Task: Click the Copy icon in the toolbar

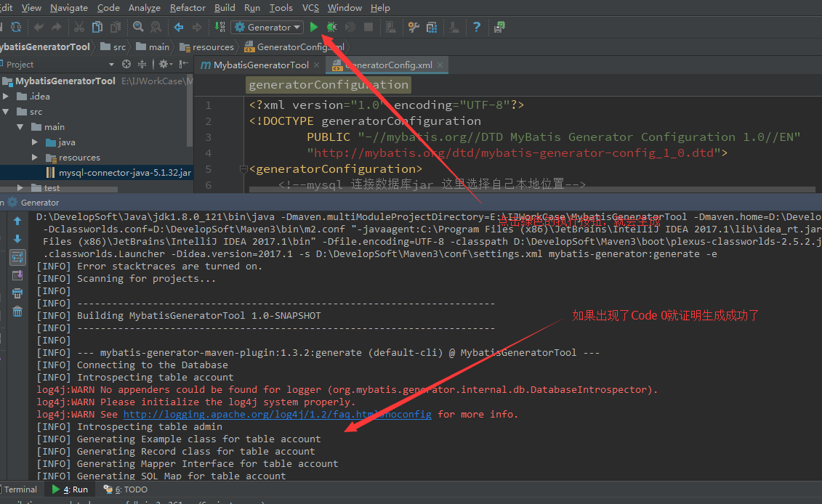Action: (x=97, y=28)
